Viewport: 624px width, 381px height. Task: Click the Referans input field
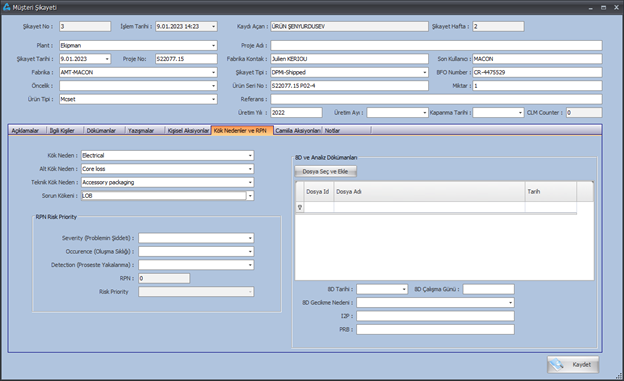(437, 100)
